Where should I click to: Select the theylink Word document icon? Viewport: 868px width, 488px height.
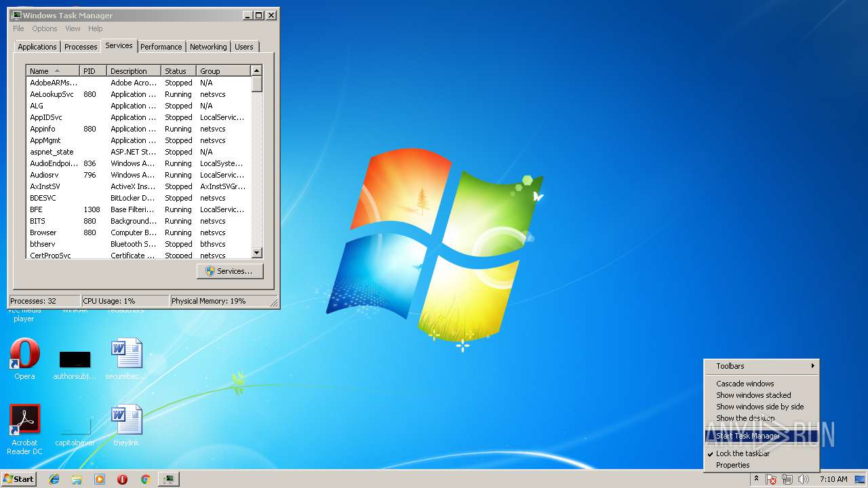click(x=126, y=426)
